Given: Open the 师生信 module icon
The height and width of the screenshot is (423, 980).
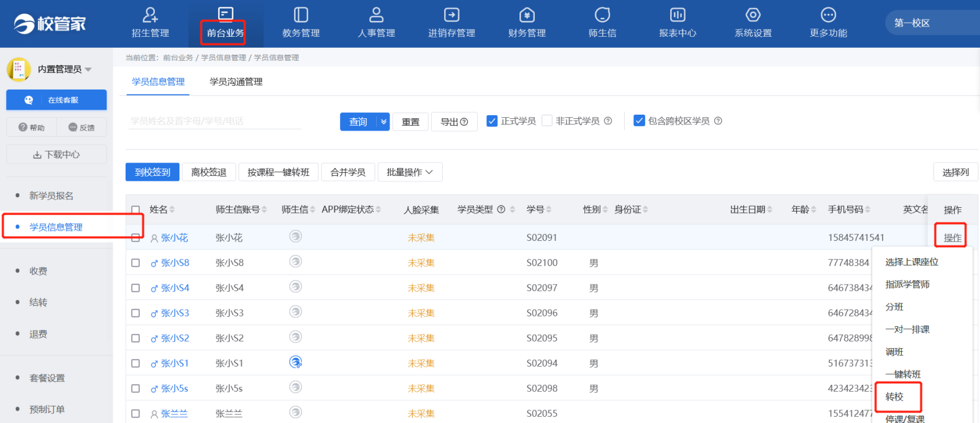Looking at the screenshot, I should [x=602, y=15].
